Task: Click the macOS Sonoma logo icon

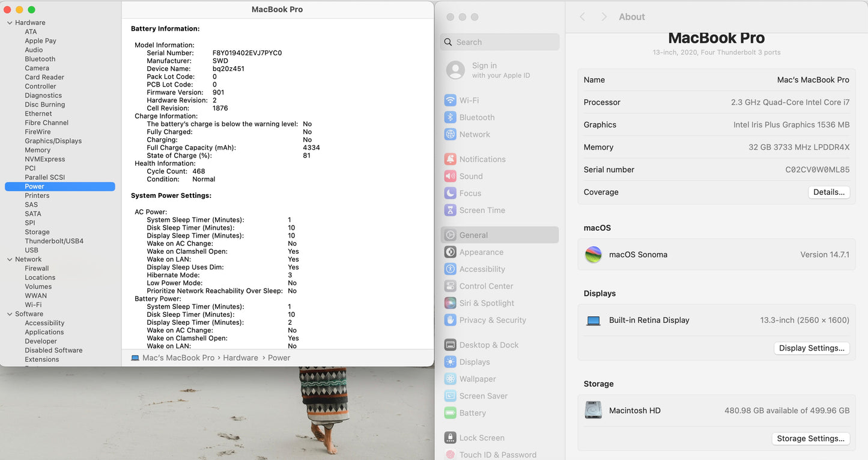Action: [593, 254]
